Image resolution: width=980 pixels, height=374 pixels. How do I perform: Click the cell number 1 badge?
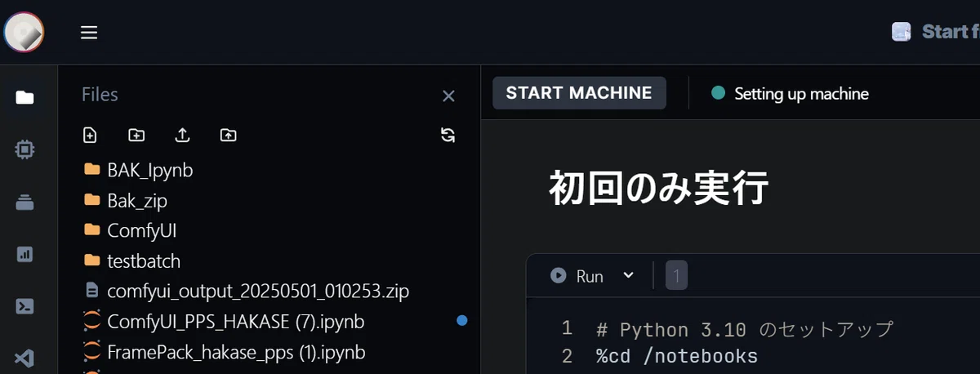coord(676,276)
